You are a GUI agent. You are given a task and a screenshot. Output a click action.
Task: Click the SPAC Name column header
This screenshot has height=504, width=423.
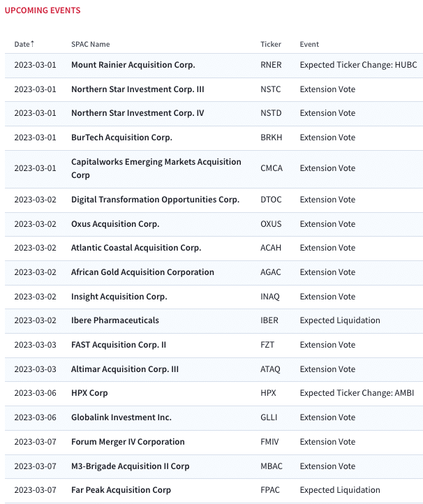click(x=90, y=45)
